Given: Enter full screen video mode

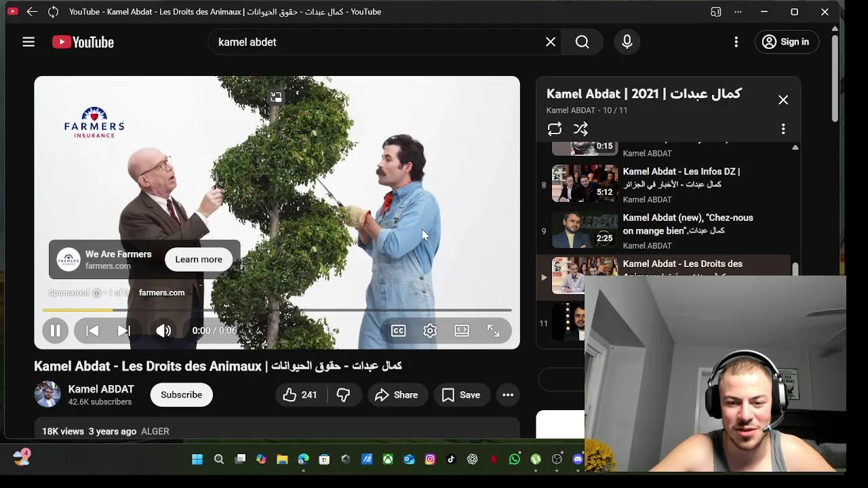Looking at the screenshot, I should tap(494, 331).
